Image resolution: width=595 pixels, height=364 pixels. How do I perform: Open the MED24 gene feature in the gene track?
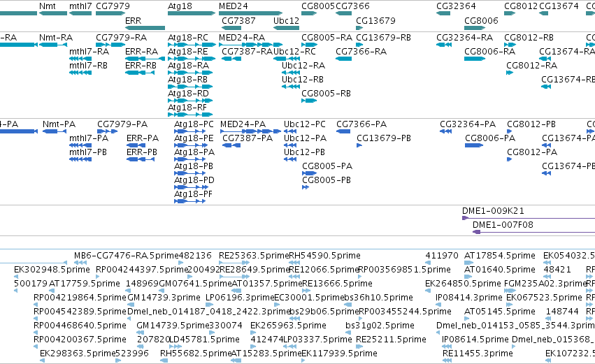(x=250, y=13)
